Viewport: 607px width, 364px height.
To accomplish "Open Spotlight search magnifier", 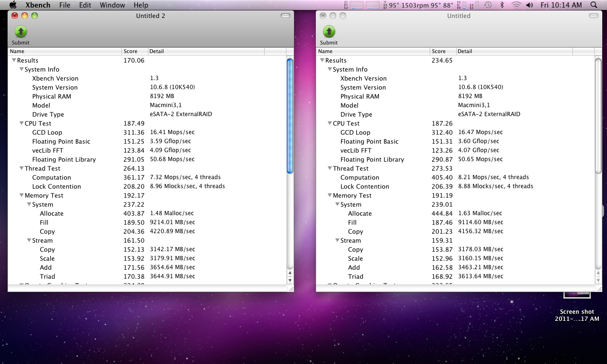I will (594, 5).
